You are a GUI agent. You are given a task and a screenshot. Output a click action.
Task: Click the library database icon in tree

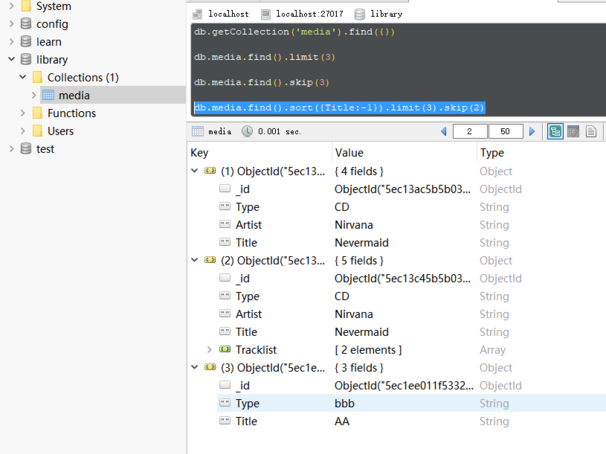tap(26, 59)
